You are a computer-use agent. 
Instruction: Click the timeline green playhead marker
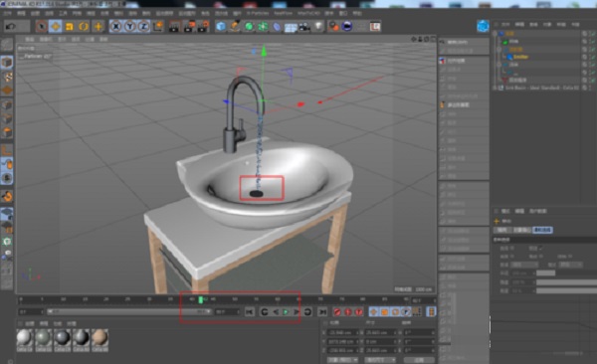coord(201,300)
